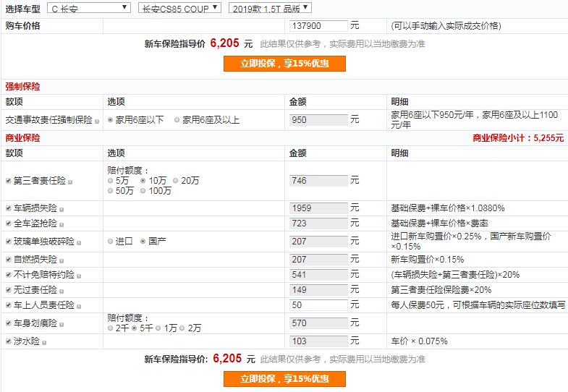
Task: Click the bottom 立即投保 orange button
Action: pos(284,379)
